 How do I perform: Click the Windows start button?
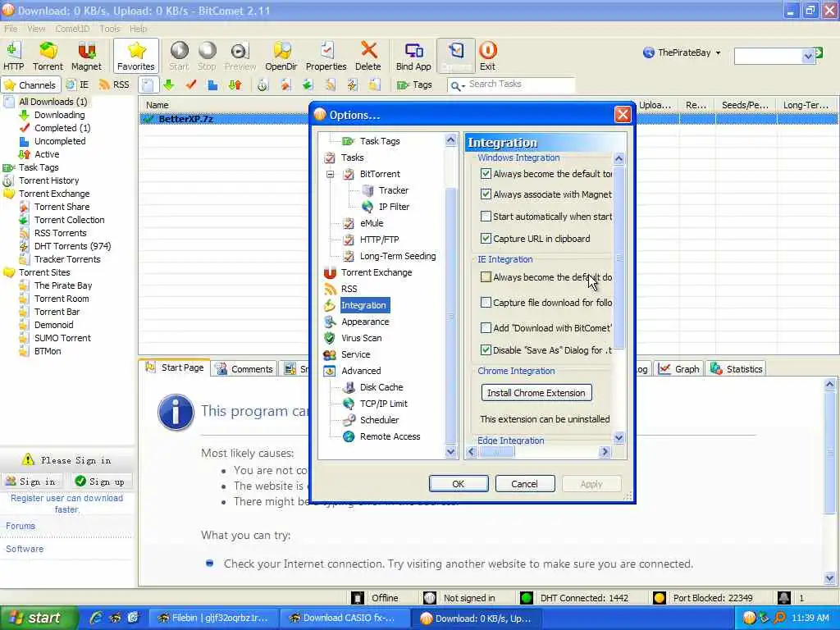click(38, 618)
